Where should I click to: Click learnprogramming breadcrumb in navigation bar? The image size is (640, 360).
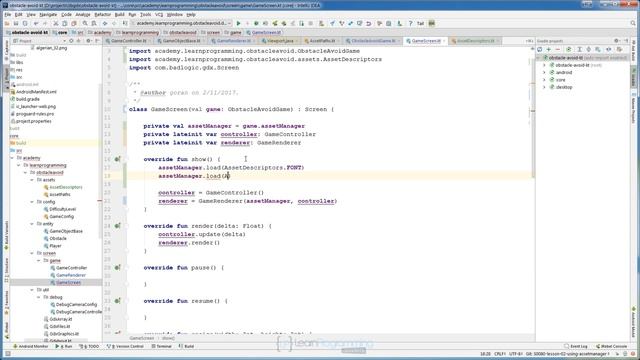click(137, 32)
